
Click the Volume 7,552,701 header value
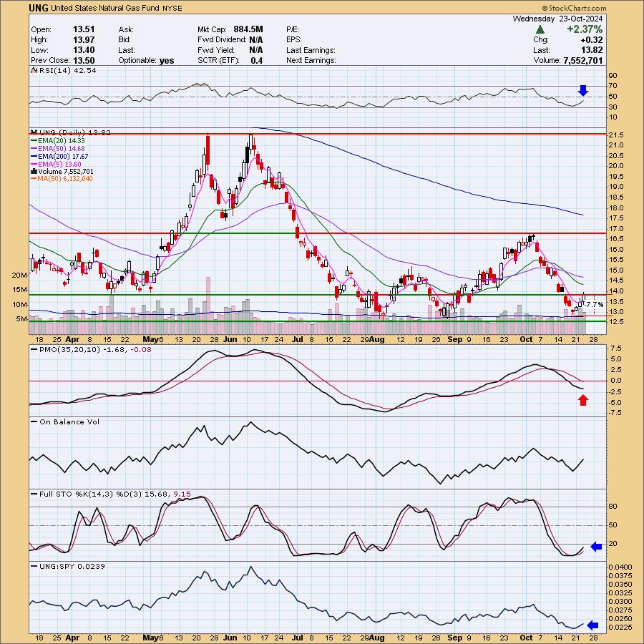click(x=583, y=60)
